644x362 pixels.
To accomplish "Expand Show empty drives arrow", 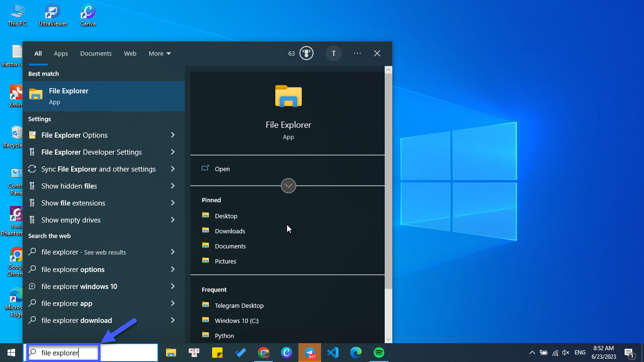I will tap(173, 220).
